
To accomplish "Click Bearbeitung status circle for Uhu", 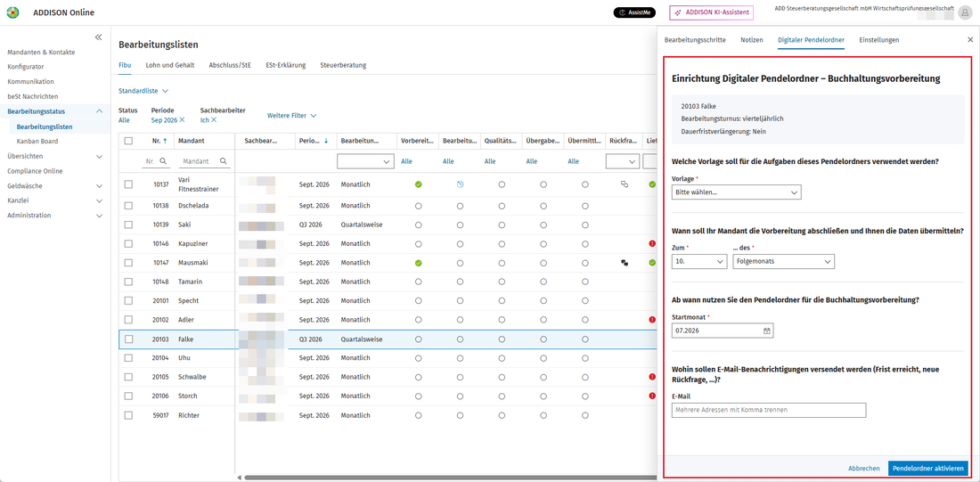I will [x=460, y=358].
